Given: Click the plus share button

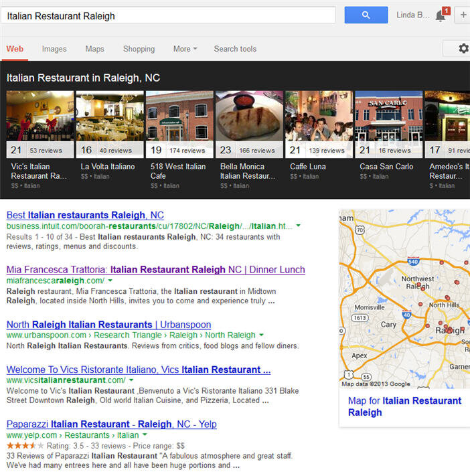Looking at the screenshot, I should (x=463, y=15).
